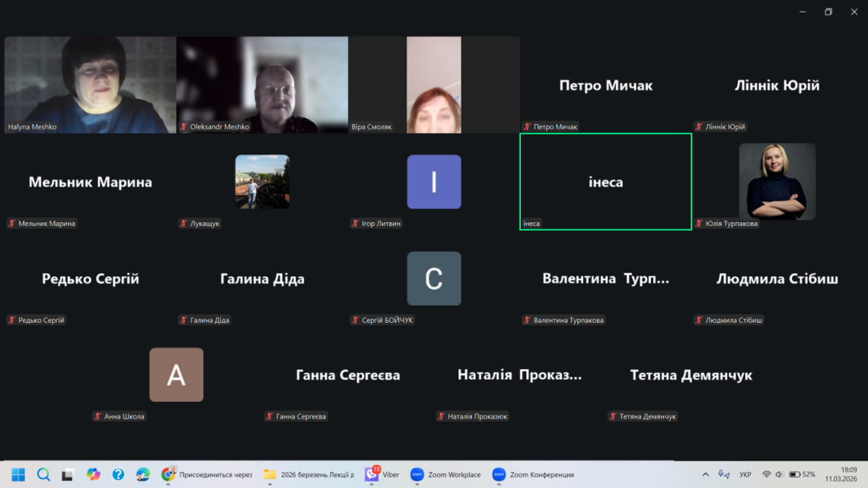Open taskbar Search magnifier

[x=43, y=474]
